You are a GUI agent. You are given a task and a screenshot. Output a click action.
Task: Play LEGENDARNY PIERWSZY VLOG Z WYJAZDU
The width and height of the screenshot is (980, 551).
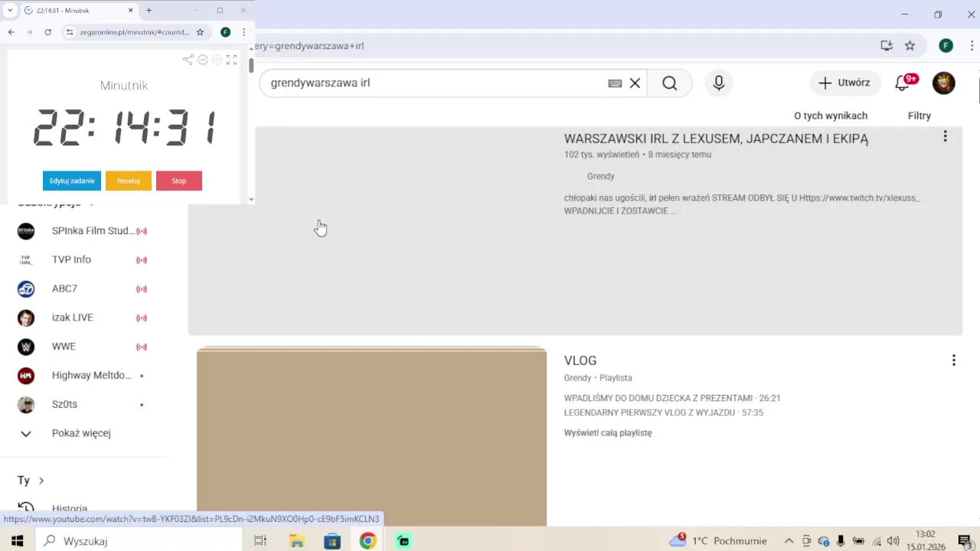(x=664, y=412)
